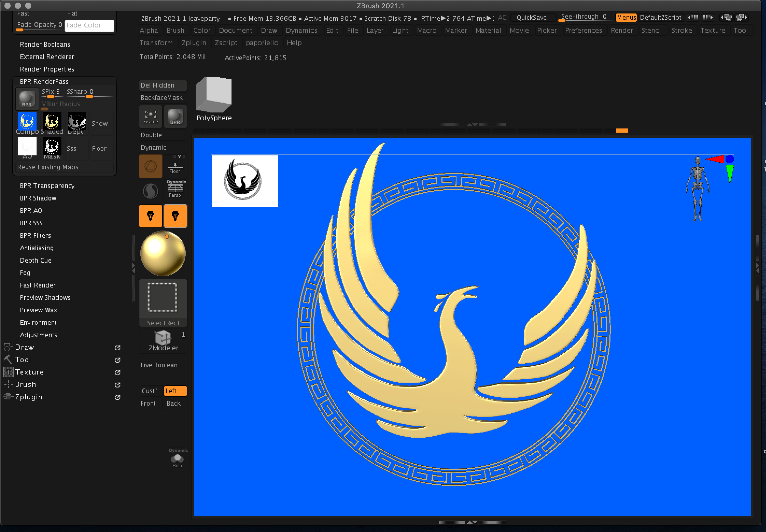The width and height of the screenshot is (766, 532).
Task: Expand the Environment section
Action: pos(38,322)
